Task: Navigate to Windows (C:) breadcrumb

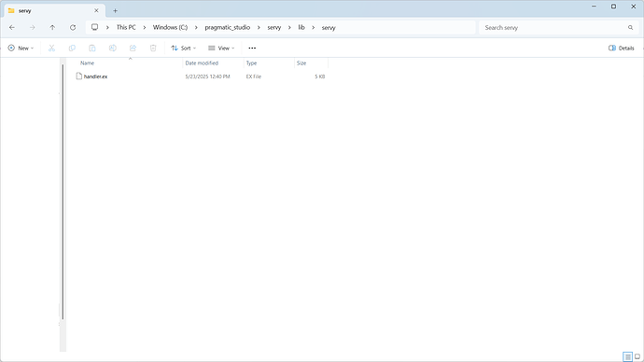Action: pyautogui.click(x=170, y=27)
